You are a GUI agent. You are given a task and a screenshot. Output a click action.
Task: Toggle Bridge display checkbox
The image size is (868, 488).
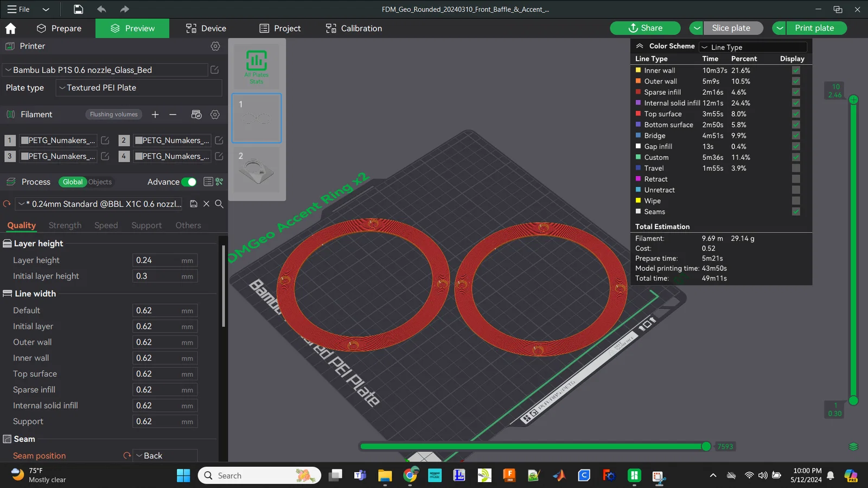[796, 136]
